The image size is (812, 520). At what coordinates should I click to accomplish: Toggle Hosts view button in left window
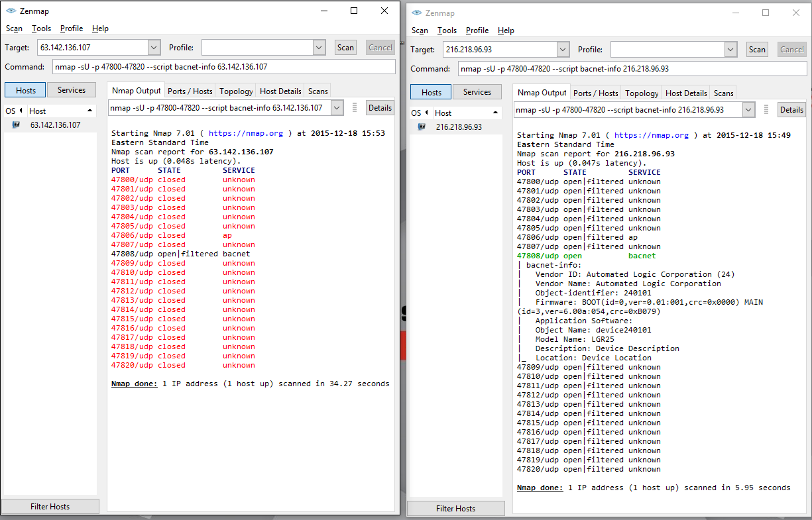tap(26, 90)
